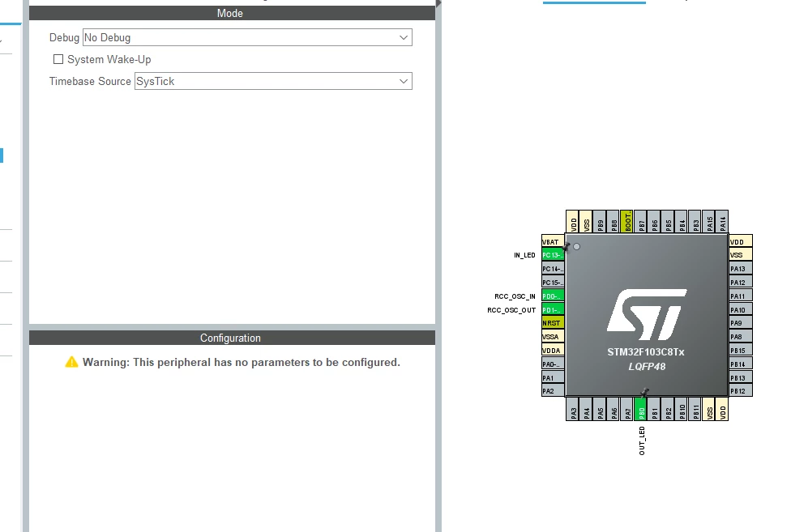
Task: Select the PA4 pin on chip
Action: click(586, 409)
